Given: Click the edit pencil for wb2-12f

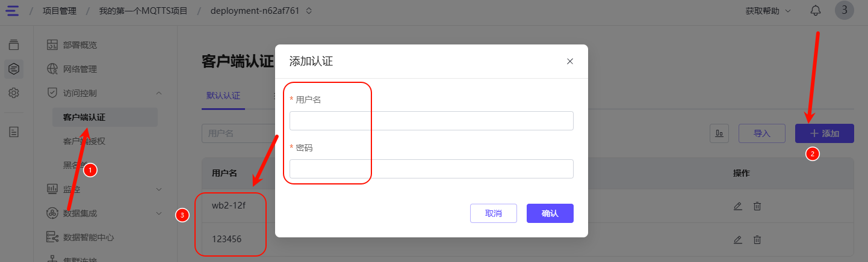Looking at the screenshot, I should point(738,206).
